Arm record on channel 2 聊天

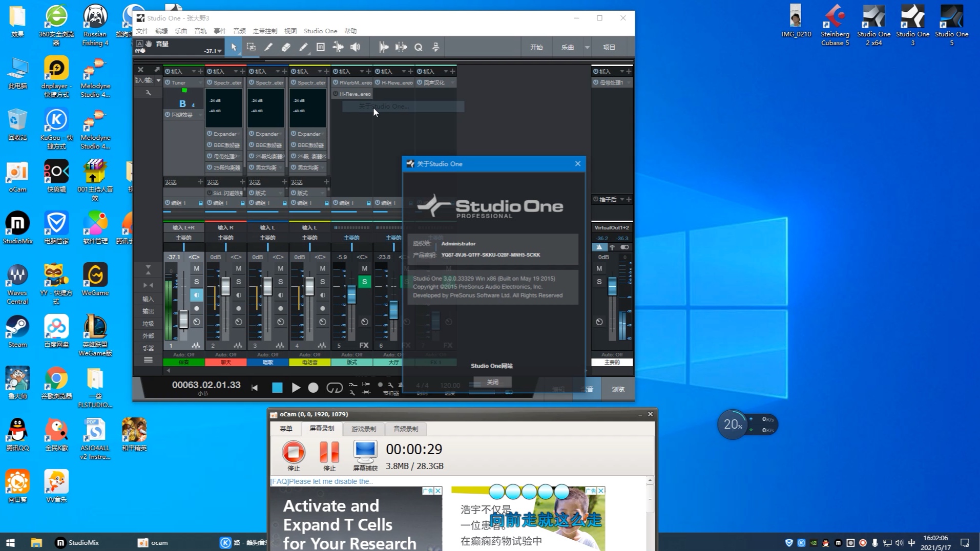tap(238, 308)
